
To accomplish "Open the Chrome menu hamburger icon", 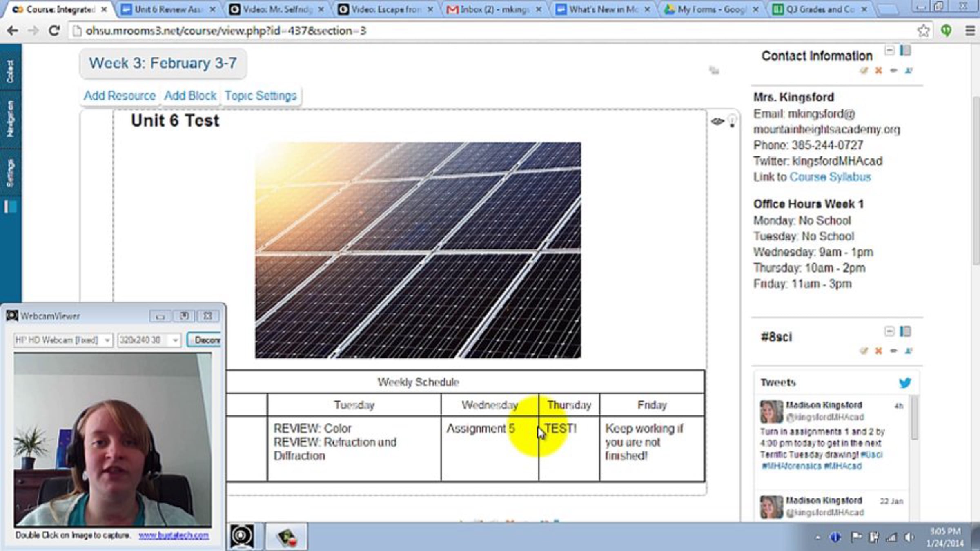I will [970, 31].
